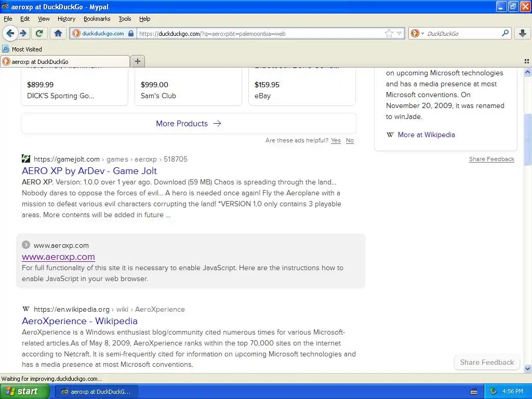Open the Bookmarks menu
The image size is (532, 399).
click(x=97, y=19)
